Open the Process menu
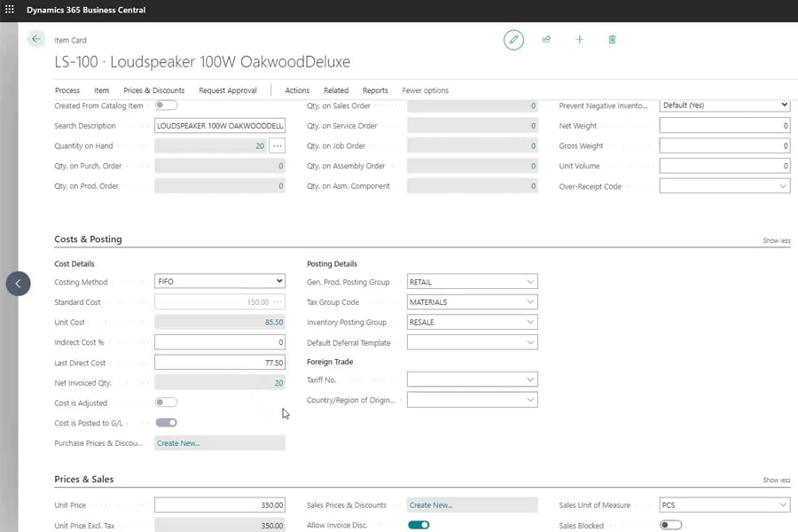 [x=67, y=90]
